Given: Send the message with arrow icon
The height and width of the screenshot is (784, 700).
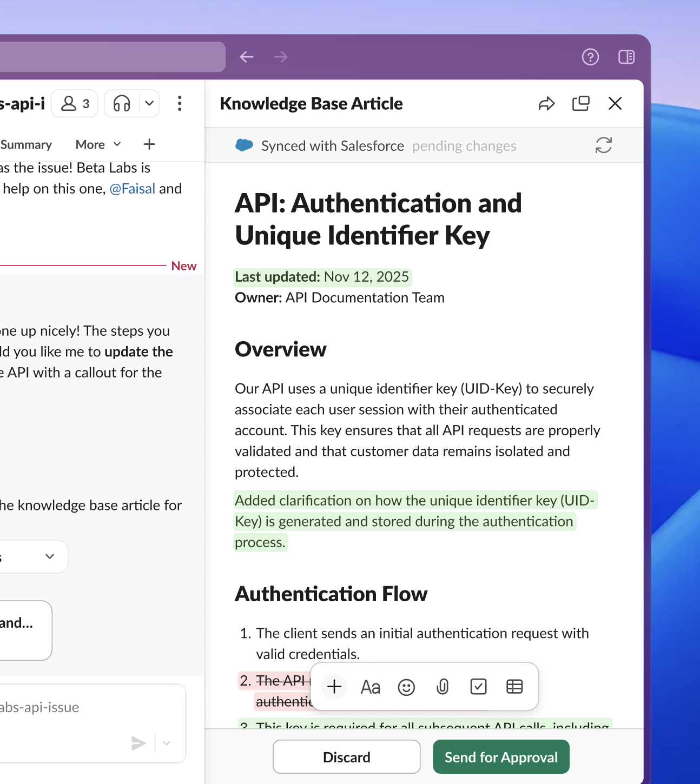Looking at the screenshot, I should click(139, 743).
